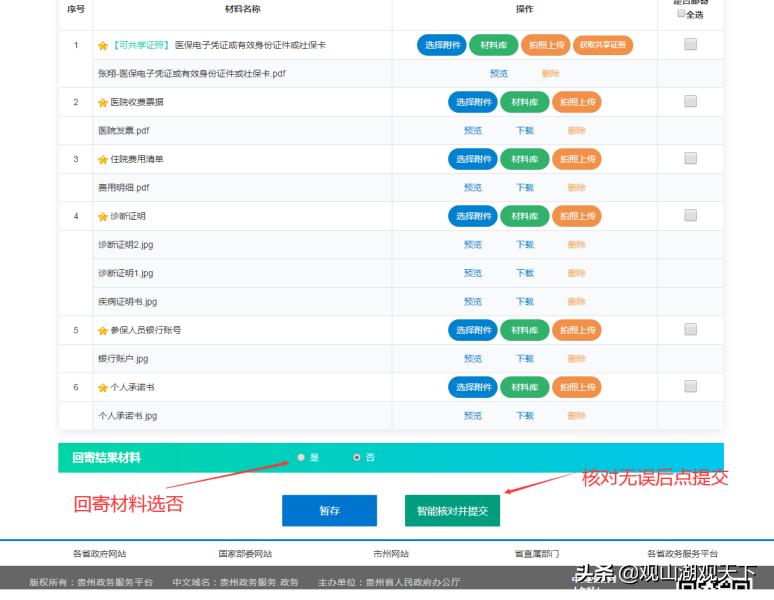This screenshot has height=600, width=774.
Task: Check the box for 个人承诺书 row
Action: [x=691, y=386]
